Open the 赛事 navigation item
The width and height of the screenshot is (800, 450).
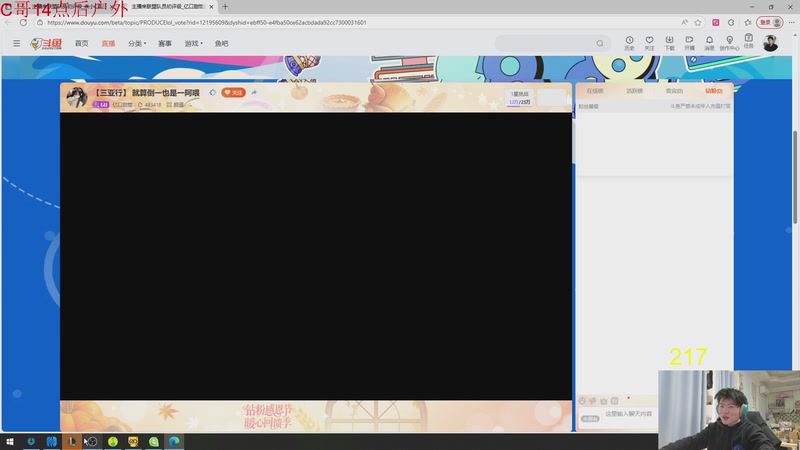pos(165,43)
